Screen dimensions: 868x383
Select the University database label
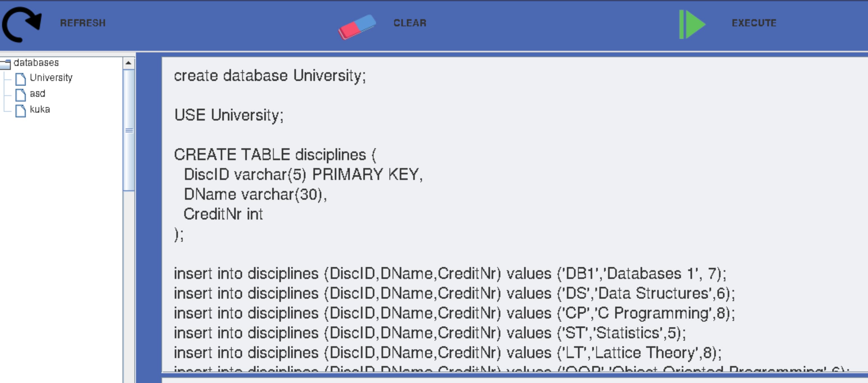coord(51,78)
